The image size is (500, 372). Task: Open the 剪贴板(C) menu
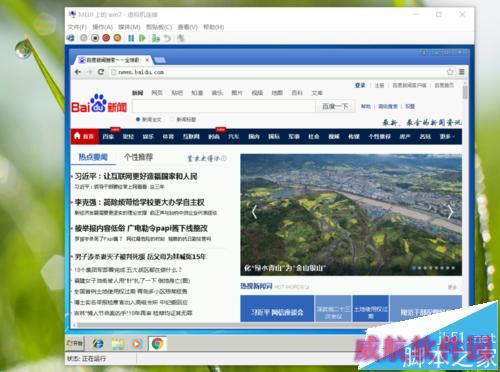coord(159,27)
